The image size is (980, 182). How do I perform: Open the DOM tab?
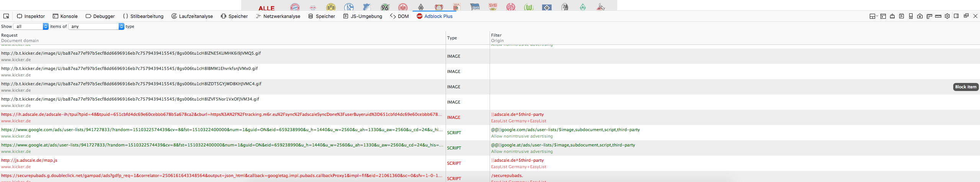(x=399, y=16)
